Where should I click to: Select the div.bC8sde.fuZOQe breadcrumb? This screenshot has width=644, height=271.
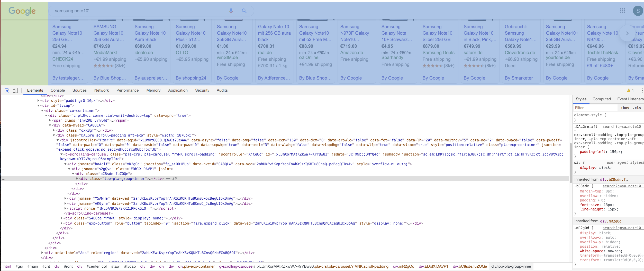[470, 266]
